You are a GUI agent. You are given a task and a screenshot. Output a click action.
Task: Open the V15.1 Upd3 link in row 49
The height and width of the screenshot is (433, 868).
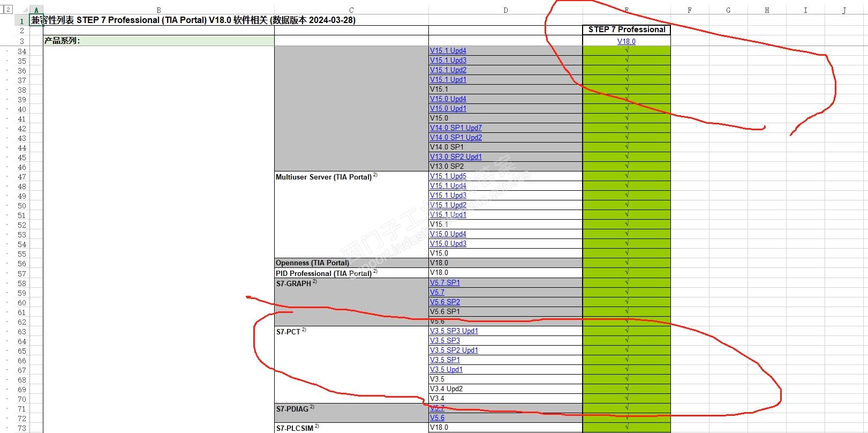tap(448, 196)
